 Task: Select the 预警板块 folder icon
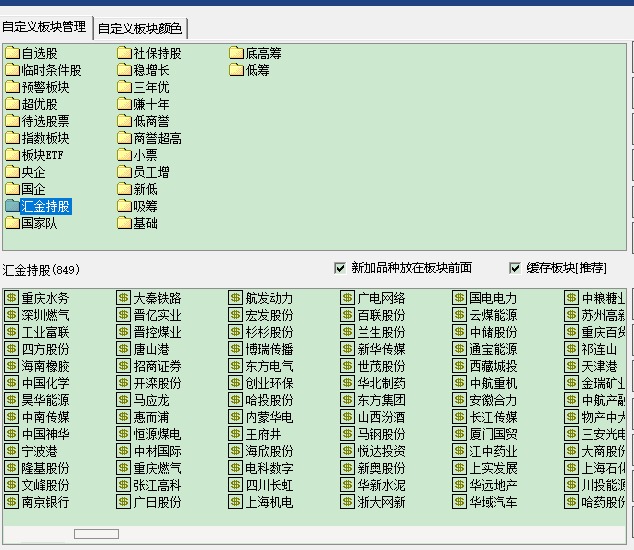(x=13, y=87)
